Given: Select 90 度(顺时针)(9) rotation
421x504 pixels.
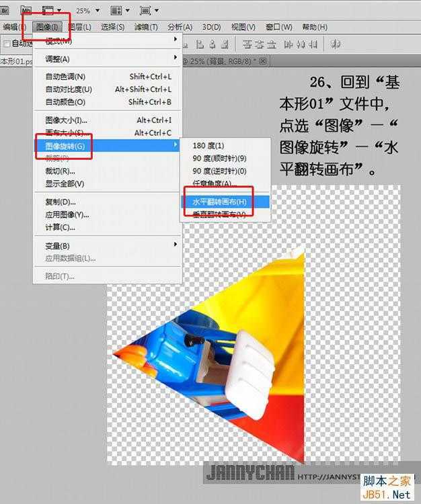Looking at the screenshot, I should (225, 158).
